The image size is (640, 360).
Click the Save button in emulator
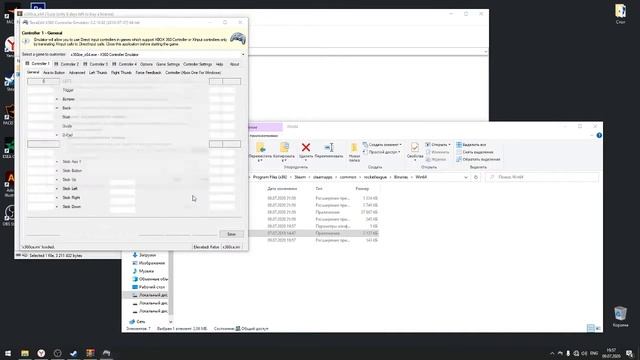(231, 234)
